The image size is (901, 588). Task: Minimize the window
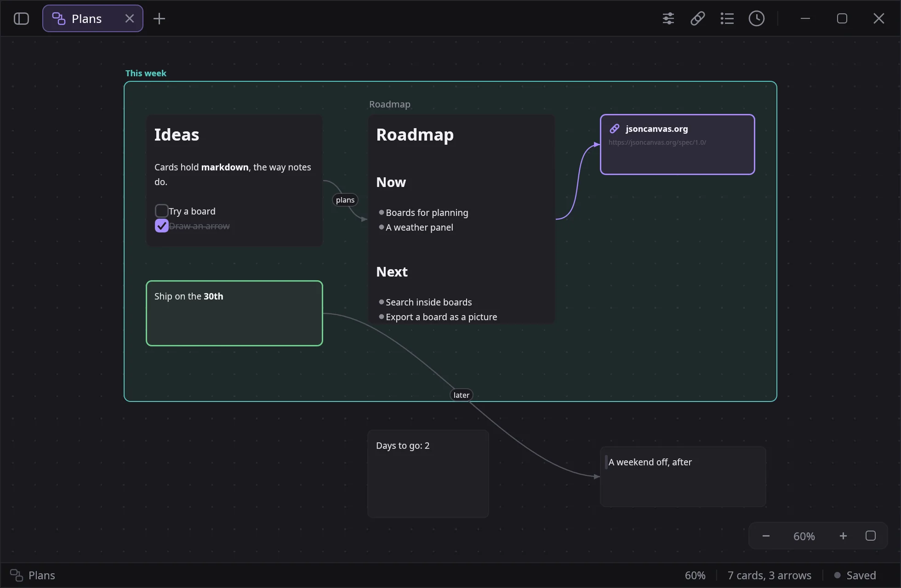[x=805, y=18]
